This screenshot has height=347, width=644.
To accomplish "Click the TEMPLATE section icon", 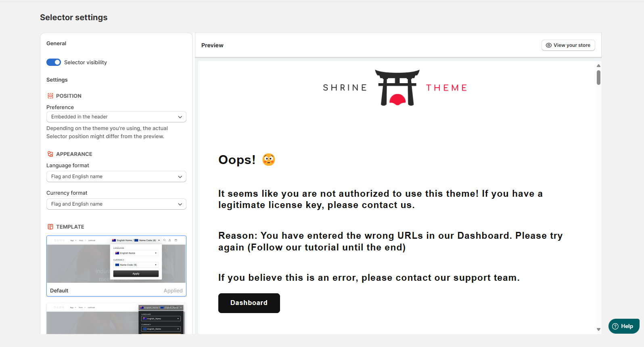I will [50, 227].
